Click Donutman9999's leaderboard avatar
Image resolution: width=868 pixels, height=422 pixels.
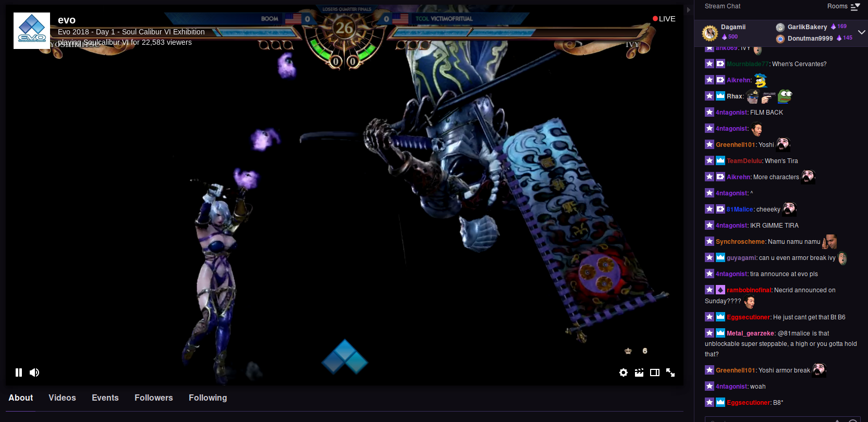pos(780,39)
